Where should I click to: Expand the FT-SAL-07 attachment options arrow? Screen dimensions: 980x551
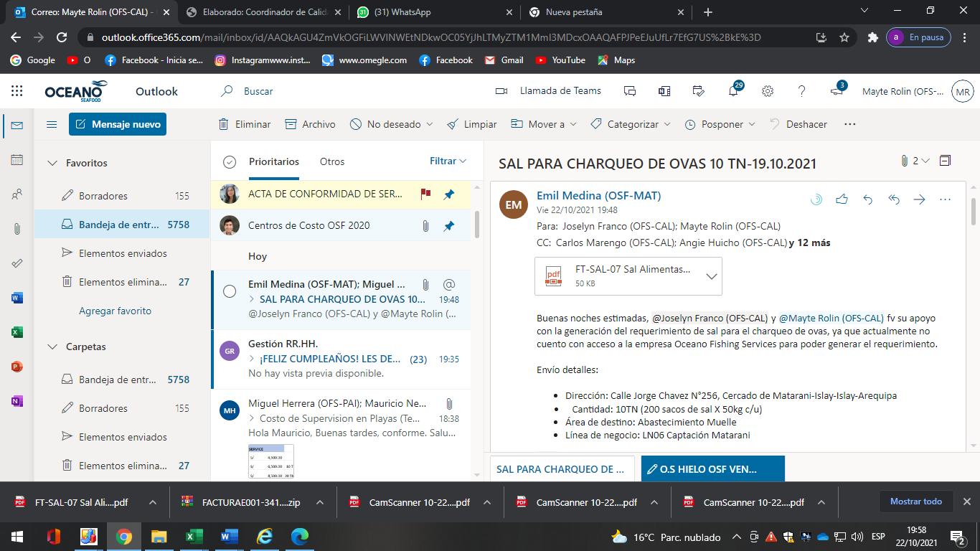(x=712, y=276)
